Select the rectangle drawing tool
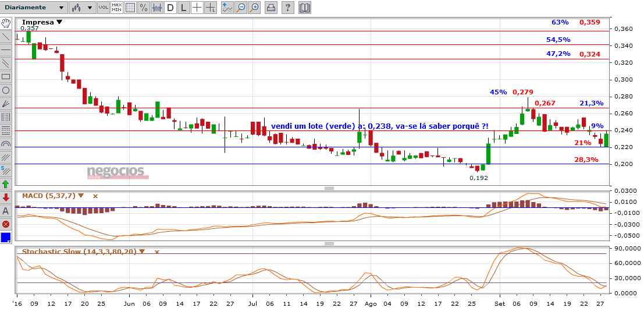Viewport: 644px width, 311px height. [6, 76]
